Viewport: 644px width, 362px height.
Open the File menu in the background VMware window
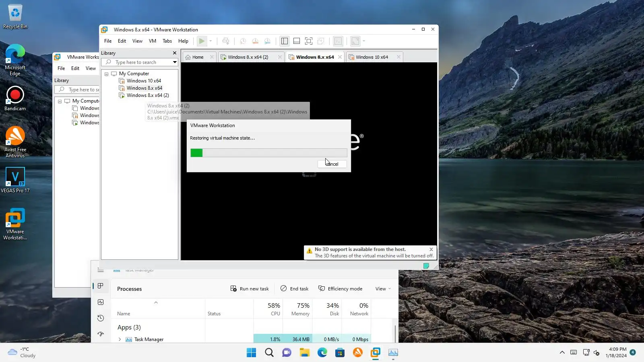(x=61, y=68)
